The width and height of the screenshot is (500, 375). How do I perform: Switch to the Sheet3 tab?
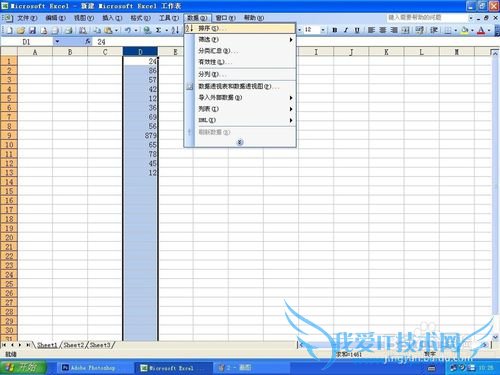100,345
